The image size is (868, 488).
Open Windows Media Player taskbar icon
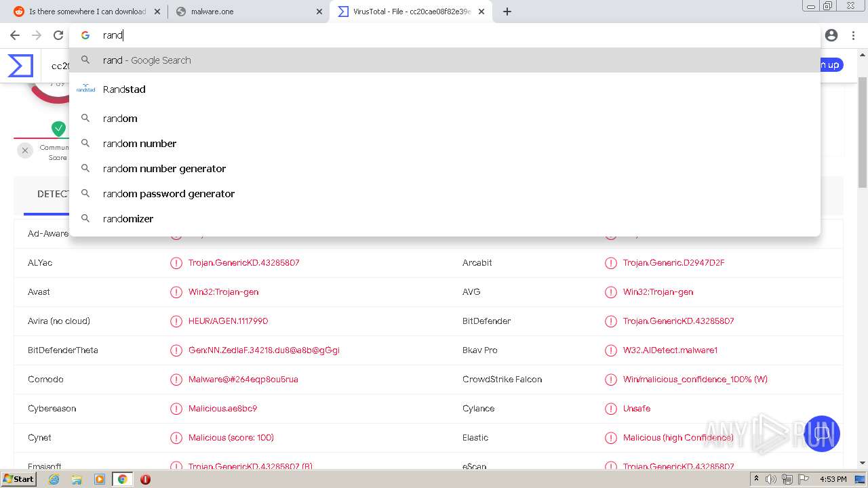[x=100, y=479]
